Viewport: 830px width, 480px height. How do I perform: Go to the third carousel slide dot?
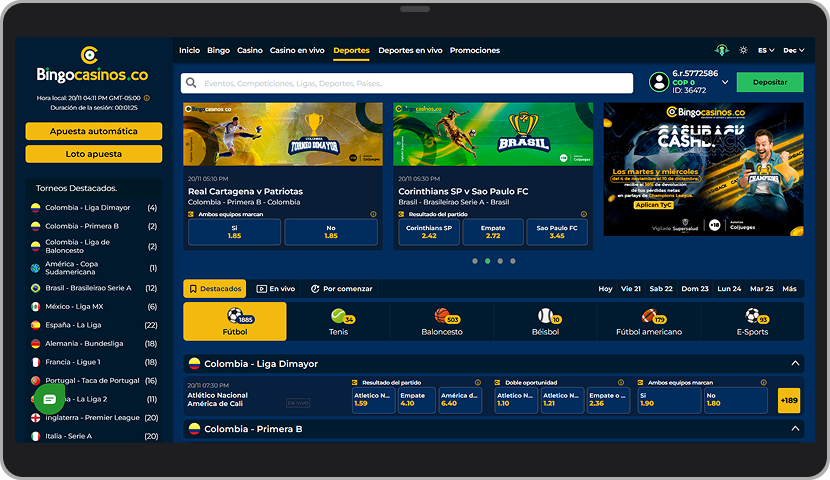pyautogui.click(x=500, y=261)
